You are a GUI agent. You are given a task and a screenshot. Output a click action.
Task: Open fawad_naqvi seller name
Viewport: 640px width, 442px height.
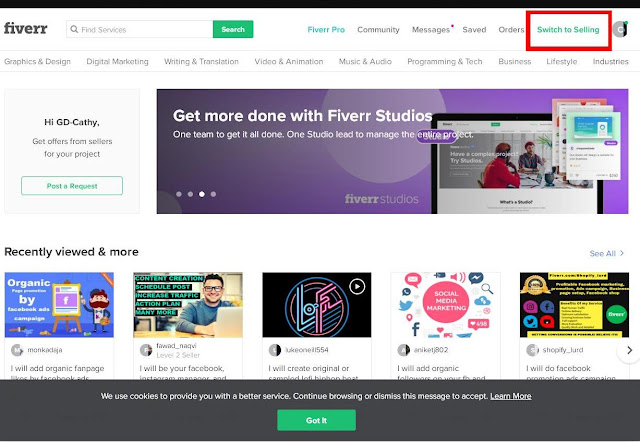[176, 346]
